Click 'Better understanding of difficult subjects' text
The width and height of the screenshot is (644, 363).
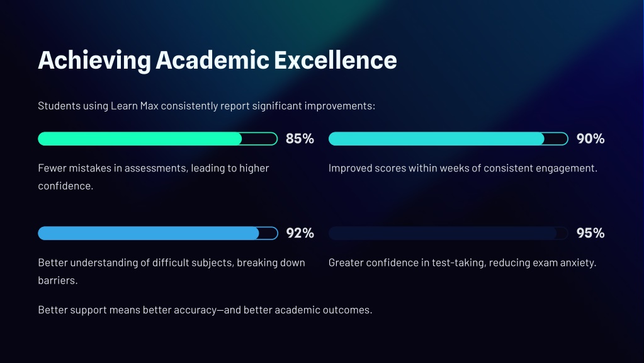pos(171,272)
